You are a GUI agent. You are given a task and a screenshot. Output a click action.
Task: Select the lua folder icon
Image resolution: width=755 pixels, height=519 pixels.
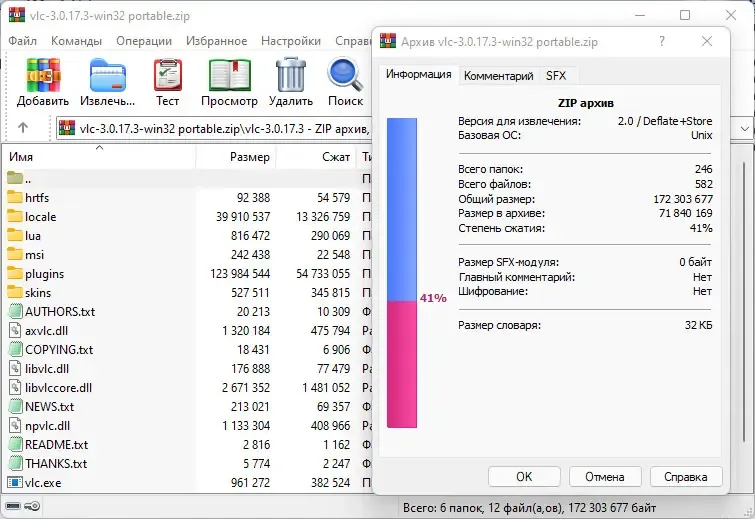coord(15,235)
